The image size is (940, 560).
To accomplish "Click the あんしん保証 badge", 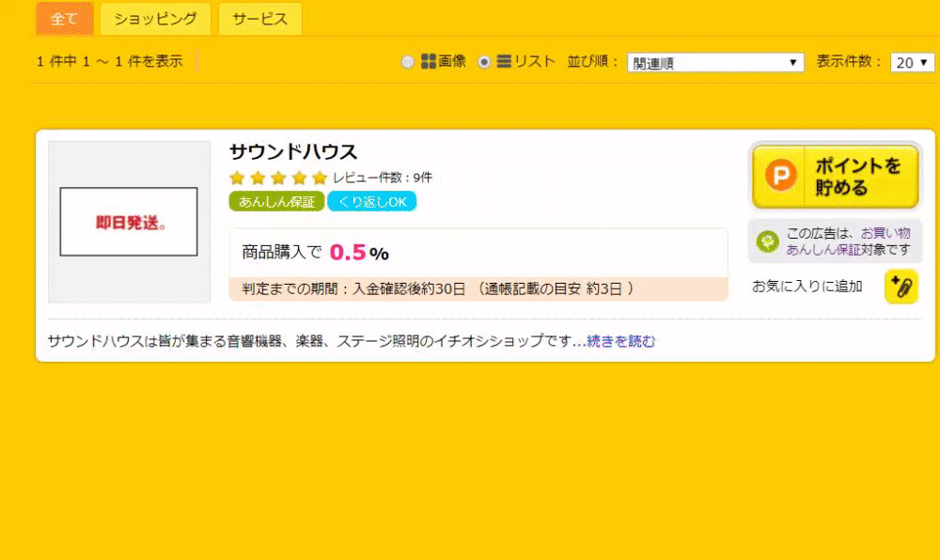I will (276, 202).
